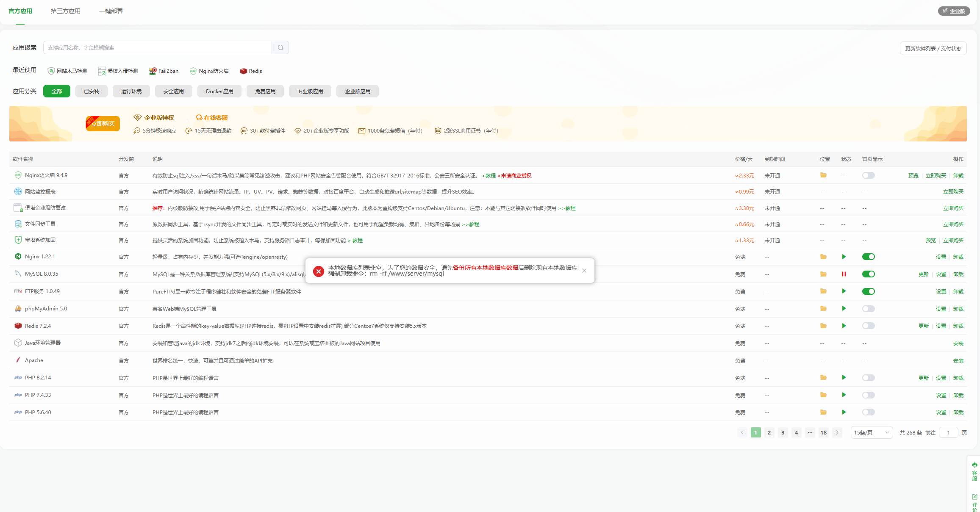Open the folder icon in PHP 8.2.14 row
Screen dimensions: 980x512
(x=823, y=378)
